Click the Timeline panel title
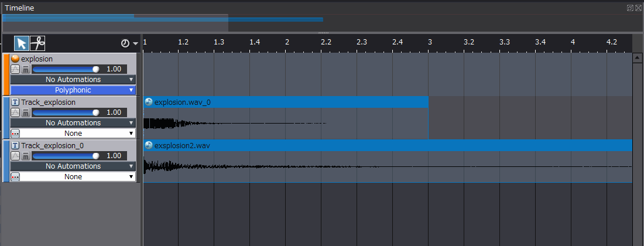644x246 pixels. coord(19,8)
